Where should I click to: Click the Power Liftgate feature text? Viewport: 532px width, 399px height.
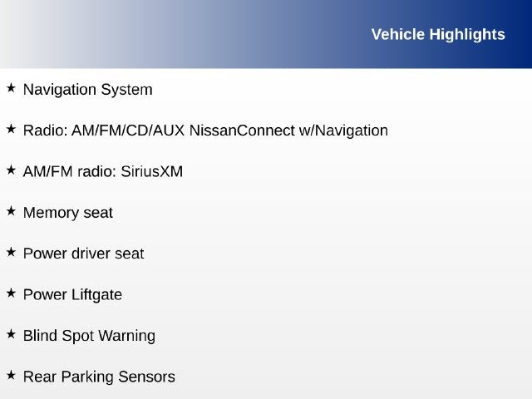point(72,295)
